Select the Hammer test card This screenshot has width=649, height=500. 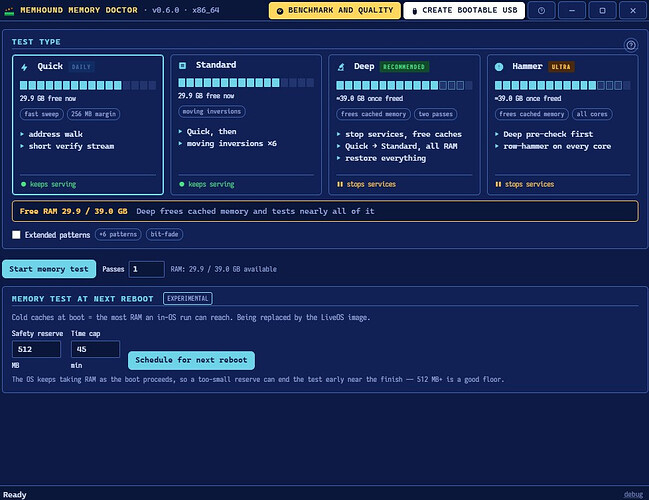(x=563, y=125)
